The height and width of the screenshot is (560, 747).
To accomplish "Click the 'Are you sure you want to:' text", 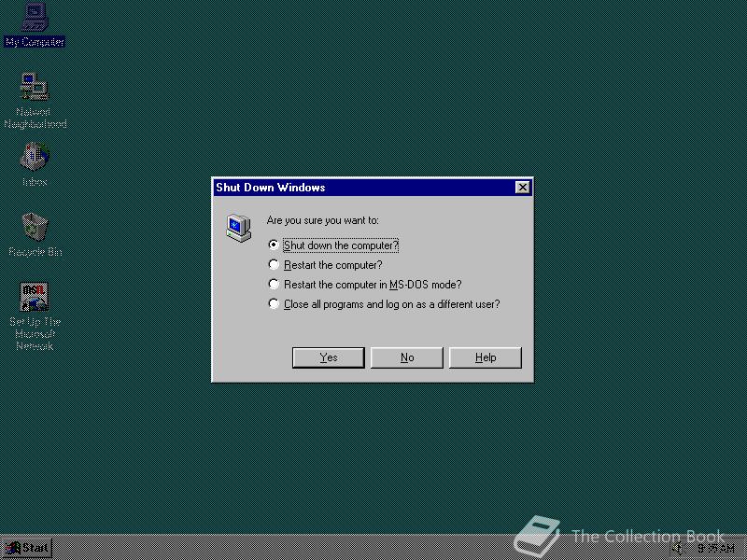I will coord(322,220).
